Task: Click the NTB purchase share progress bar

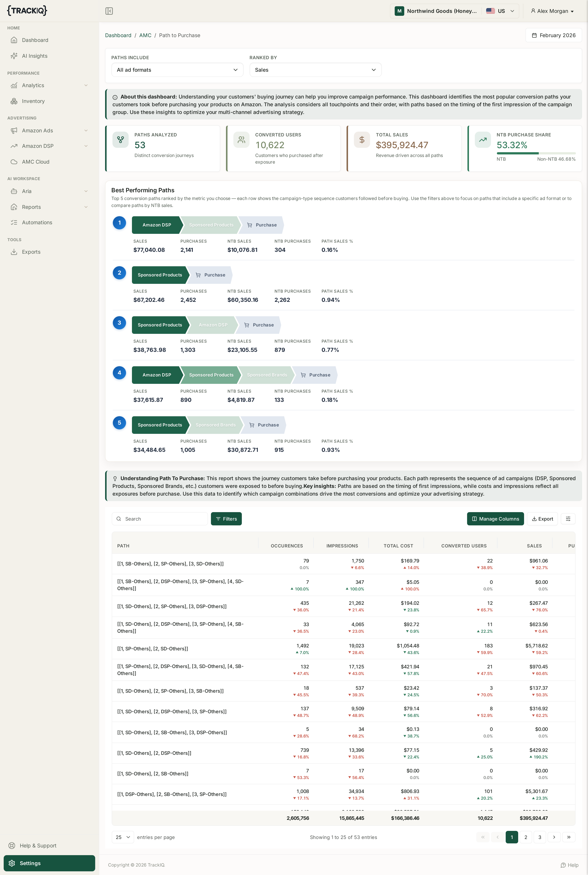Action: 536,153
